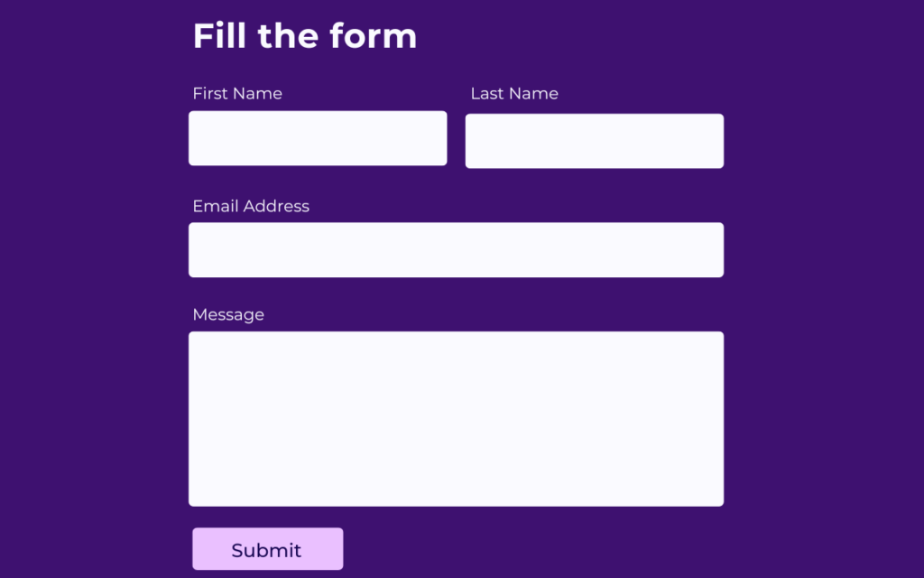924x578 pixels.
Task: Click the "First Name" label text
Action: (237, 94)
